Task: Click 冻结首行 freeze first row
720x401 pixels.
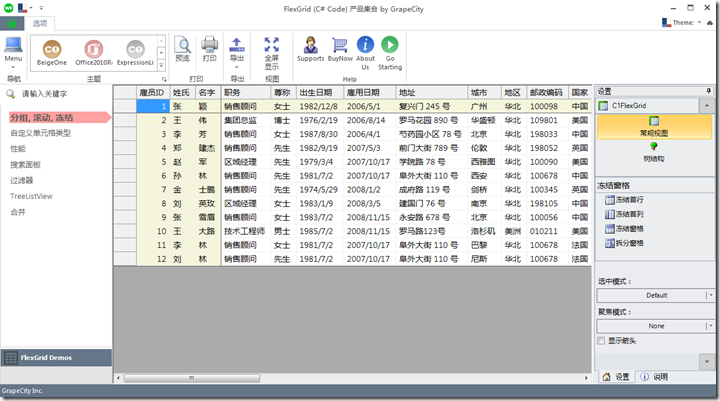Action: click(x=624, y=200)
